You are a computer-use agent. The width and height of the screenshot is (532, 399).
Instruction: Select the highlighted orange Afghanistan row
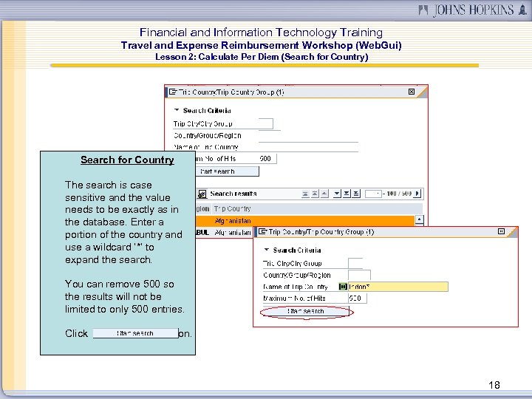304,221
